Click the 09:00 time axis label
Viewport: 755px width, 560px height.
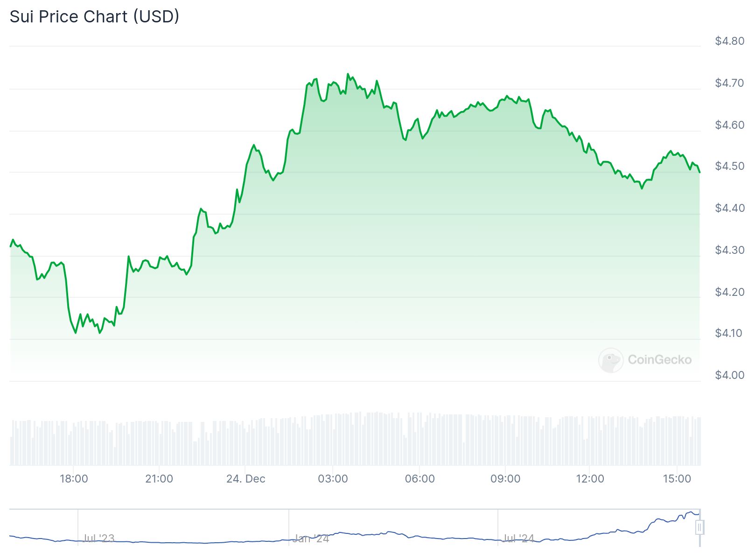pos(505,479)
